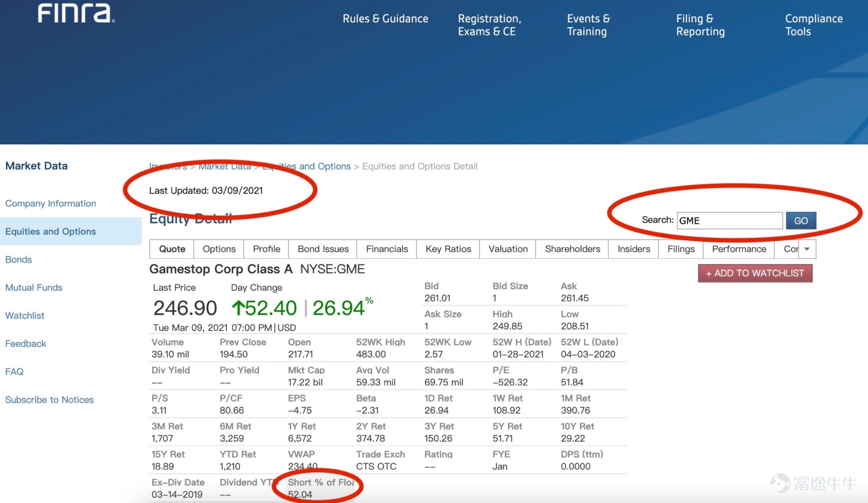Click the 52WK Low value 2.57
868x503 pixels.
433,354
